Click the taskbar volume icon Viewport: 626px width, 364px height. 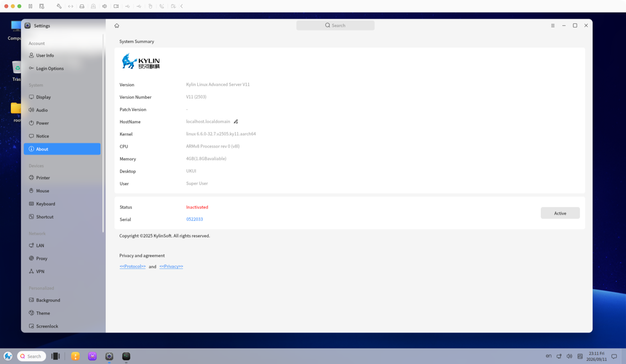tap(569, 356)
